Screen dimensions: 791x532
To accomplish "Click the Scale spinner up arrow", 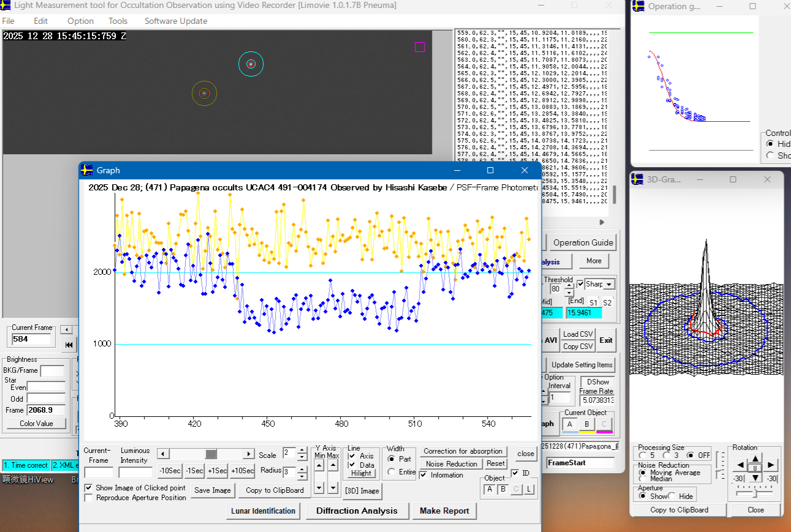I will click(x=301, y=451).
